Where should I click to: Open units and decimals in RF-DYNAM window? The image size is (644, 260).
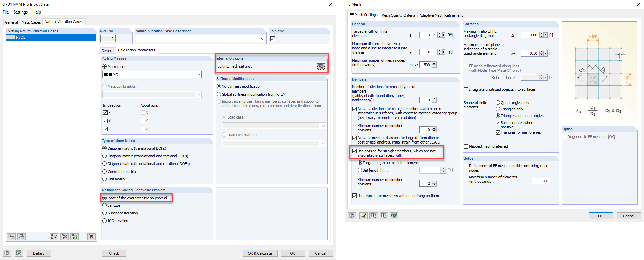tap(19, 253)
